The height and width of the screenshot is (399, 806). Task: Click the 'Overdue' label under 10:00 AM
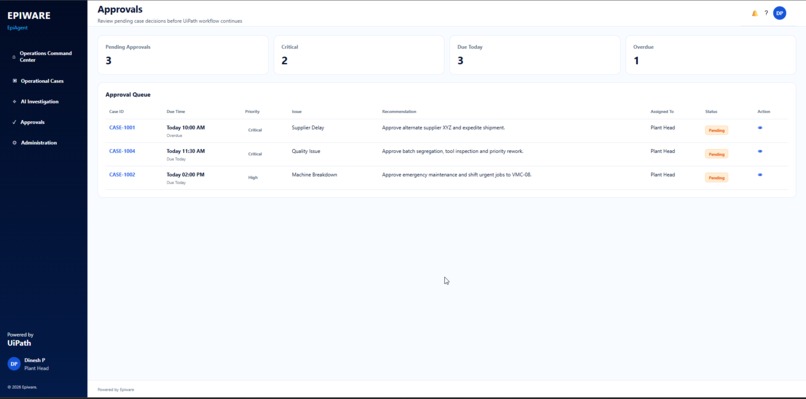(x=174, y=136)
